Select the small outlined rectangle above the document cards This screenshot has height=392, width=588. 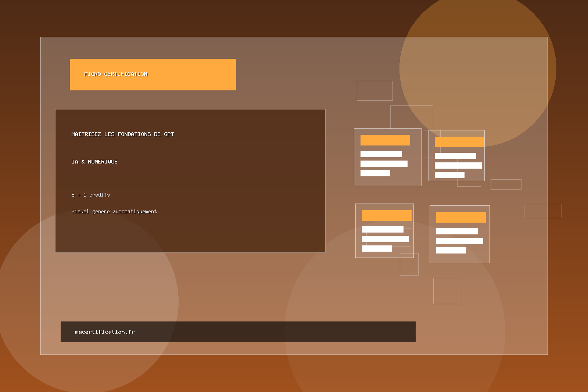coord(374,91)
